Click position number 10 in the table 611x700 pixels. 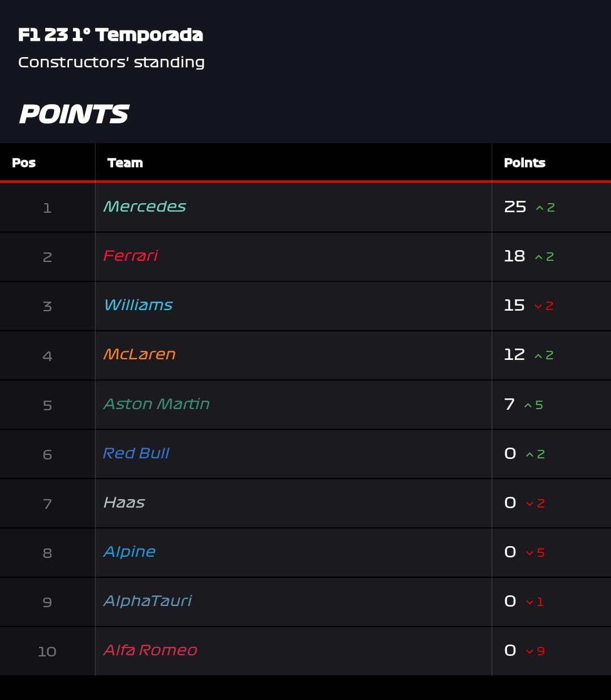[x=47, y=651]
